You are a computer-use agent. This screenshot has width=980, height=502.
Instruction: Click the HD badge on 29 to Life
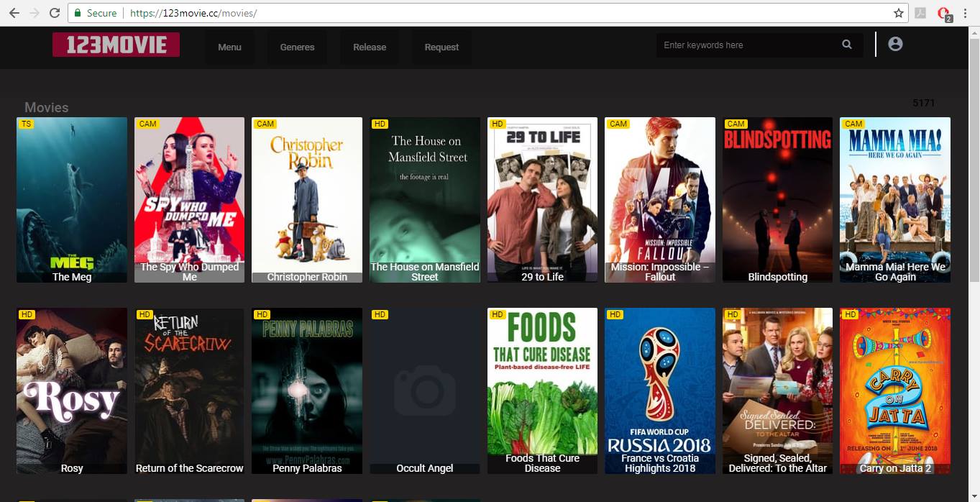498,124
